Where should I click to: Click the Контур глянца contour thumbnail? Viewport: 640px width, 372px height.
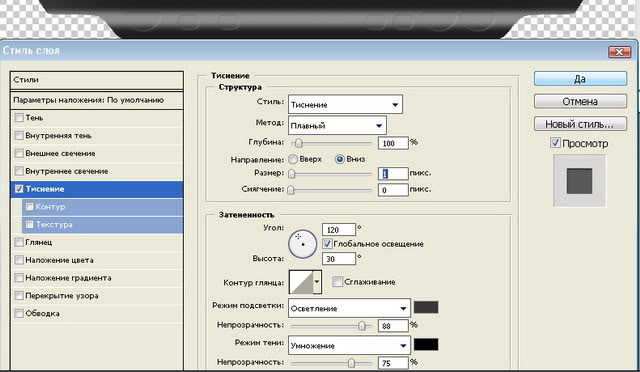(x=301, y=282)
